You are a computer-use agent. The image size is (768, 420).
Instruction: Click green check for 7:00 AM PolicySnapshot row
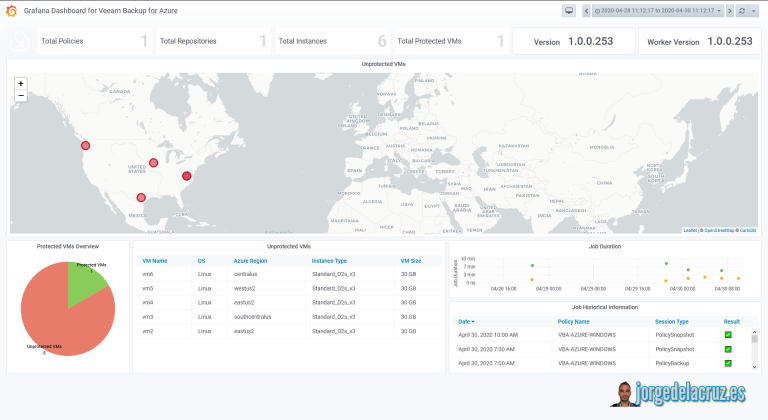(728, 349)
